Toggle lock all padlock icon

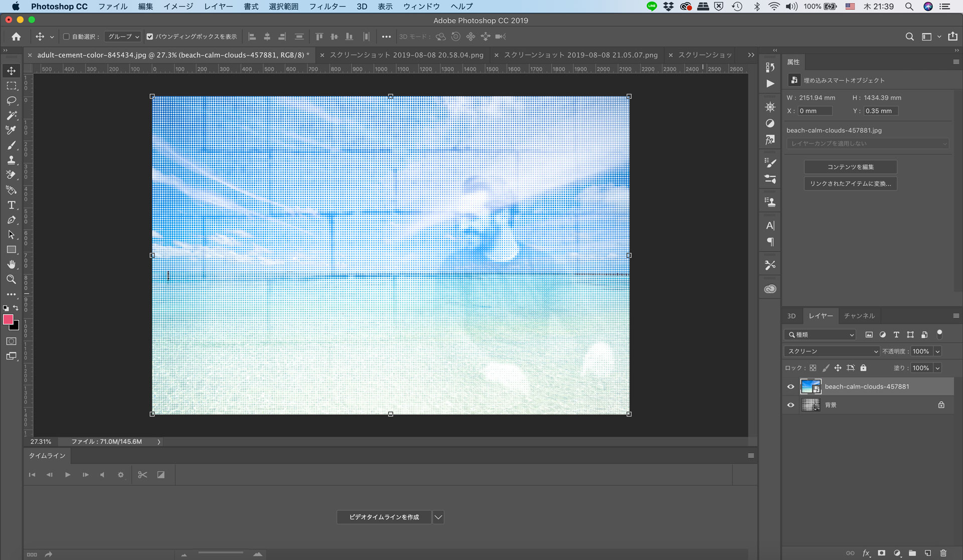pyautogui.click(x=863, y=368)
